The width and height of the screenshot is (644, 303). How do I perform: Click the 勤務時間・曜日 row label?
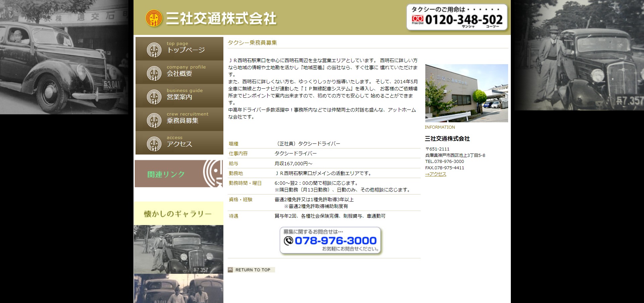tap(245, 183)
